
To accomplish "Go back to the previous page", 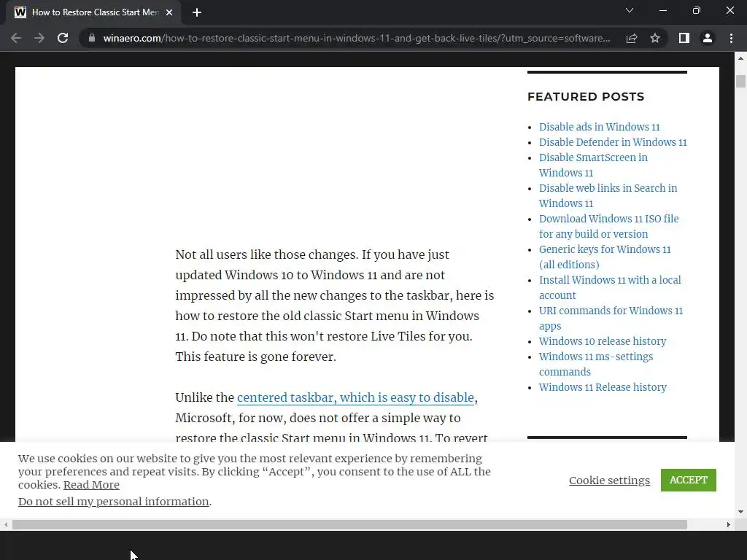I will coord(16,38).
